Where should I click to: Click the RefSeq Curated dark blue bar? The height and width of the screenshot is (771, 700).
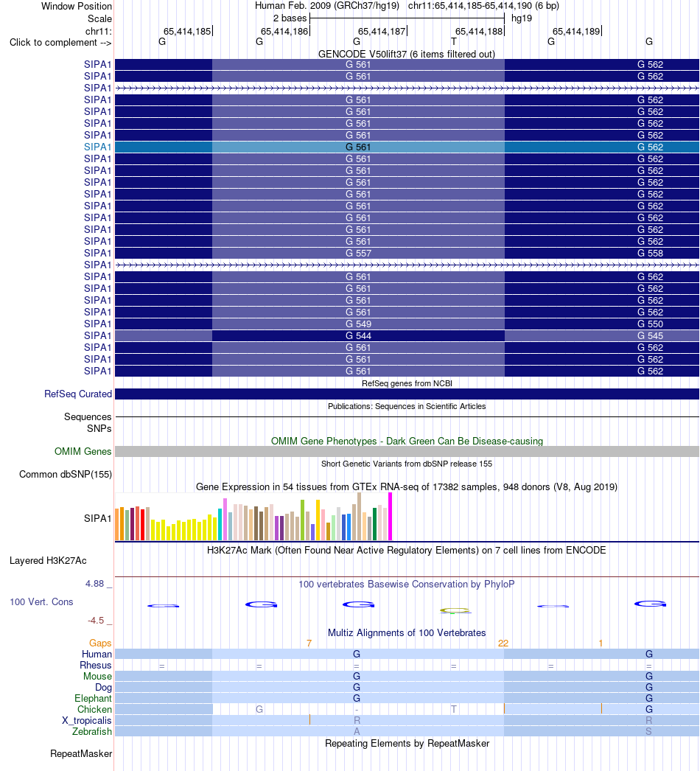click(x=407, y=394)
